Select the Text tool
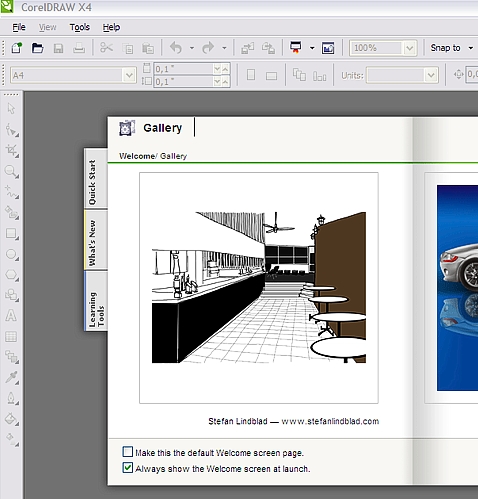Screen dimensions: 478x499 [11, 315]
